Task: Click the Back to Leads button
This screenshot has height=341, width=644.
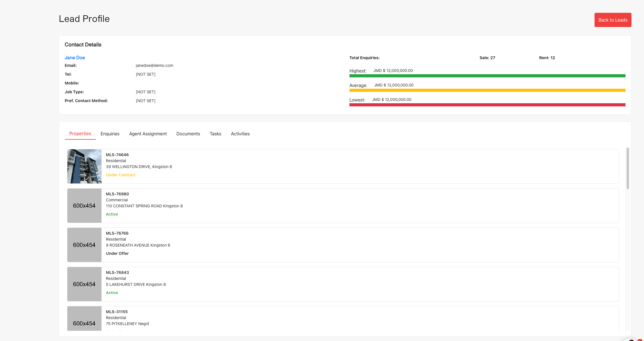Action: (x=613, y=20)
